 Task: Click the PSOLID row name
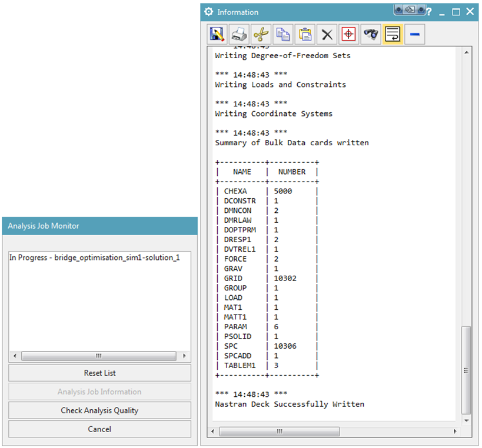tap(238, 336)
